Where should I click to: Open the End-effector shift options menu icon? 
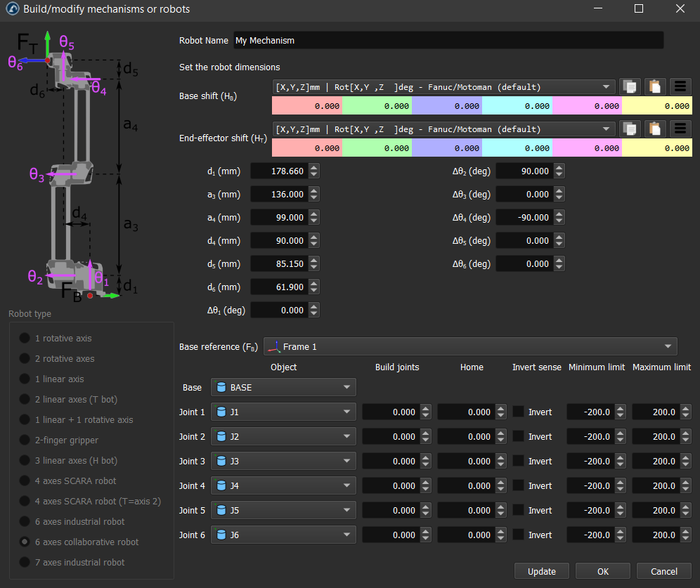(x=680, y=129)
